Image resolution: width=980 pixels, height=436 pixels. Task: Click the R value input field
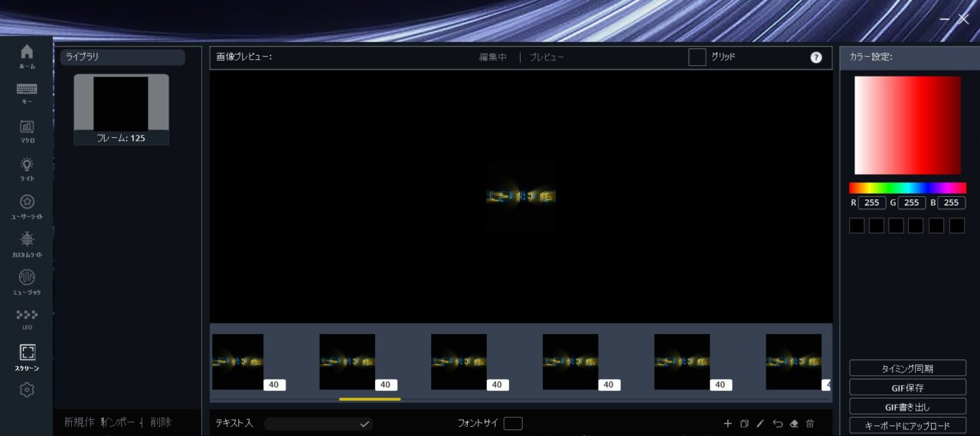[872, 203]
